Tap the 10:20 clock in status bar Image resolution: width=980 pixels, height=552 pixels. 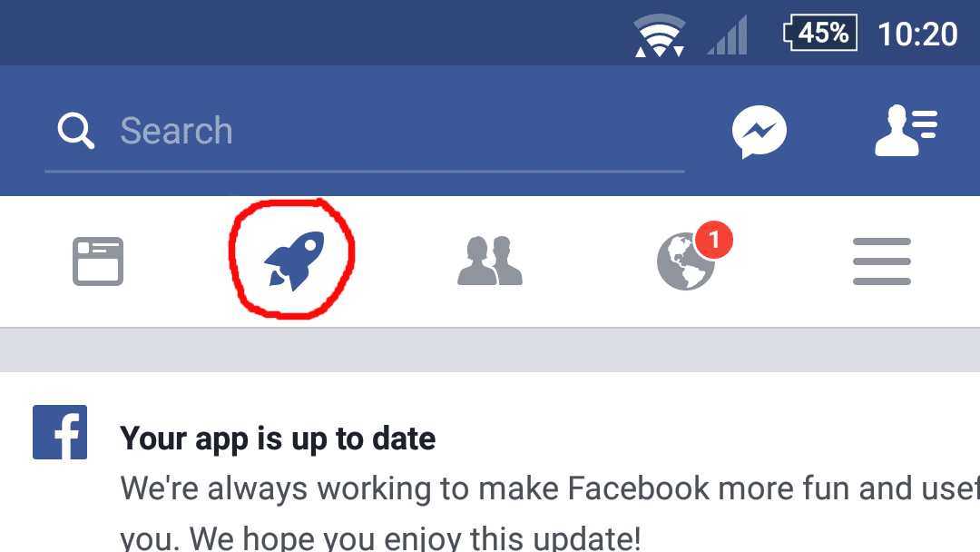[x=917, y=34]
